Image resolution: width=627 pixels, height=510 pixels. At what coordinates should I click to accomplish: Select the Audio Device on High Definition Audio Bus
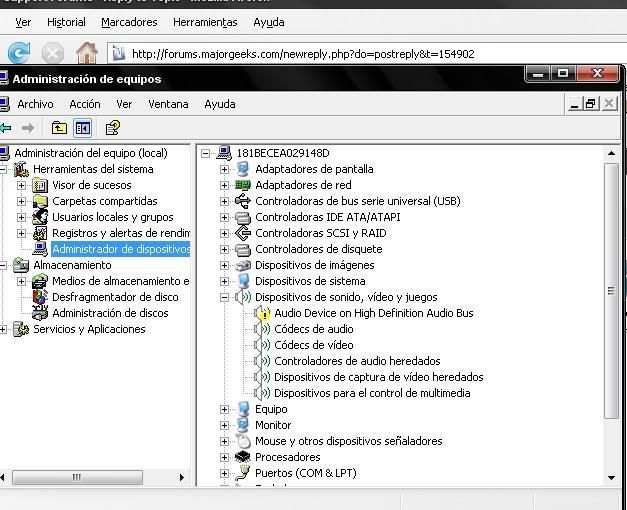click(x=373, y=313)
